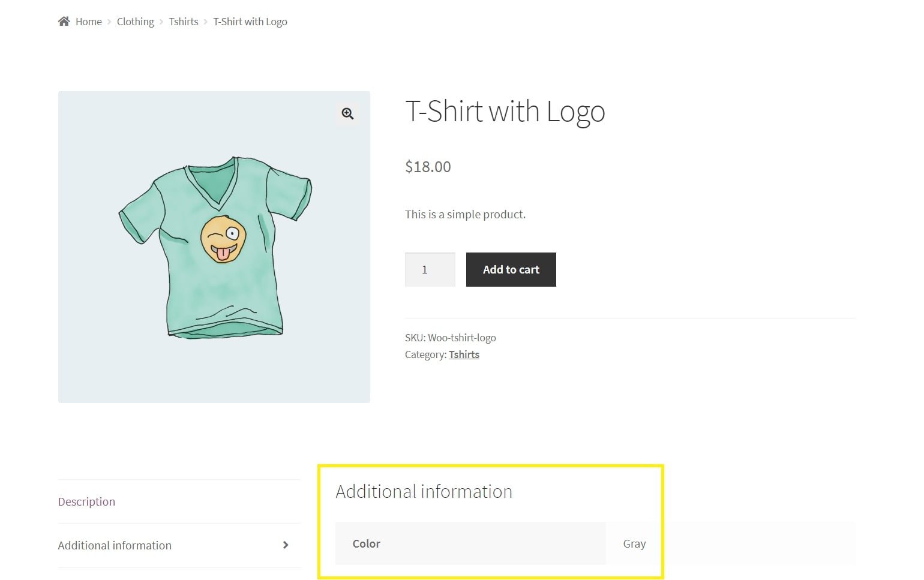View the t-shirt product image
This screenshot has width=924, height=580.
(x=214, y=246)
